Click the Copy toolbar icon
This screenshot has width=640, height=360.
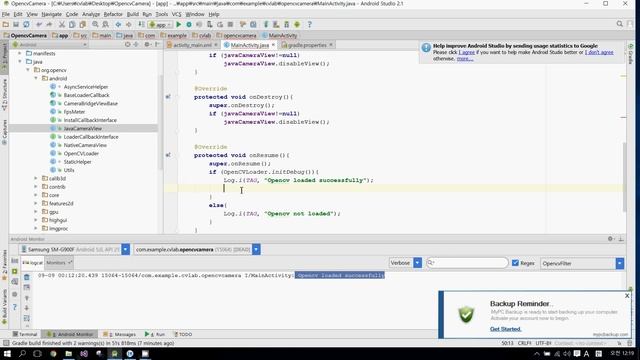72,24
